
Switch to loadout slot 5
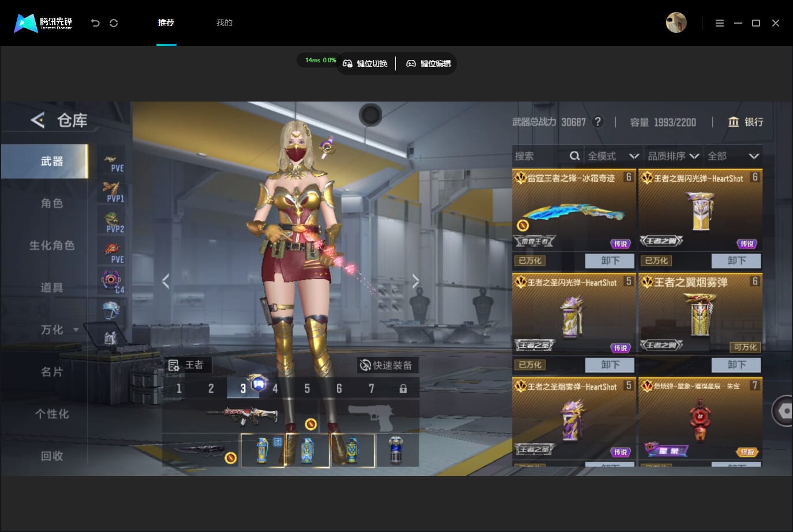(x=307, y=388)
